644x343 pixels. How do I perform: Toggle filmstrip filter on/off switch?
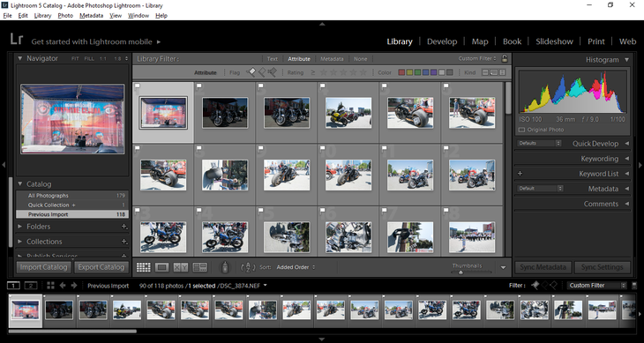point(633,285)
